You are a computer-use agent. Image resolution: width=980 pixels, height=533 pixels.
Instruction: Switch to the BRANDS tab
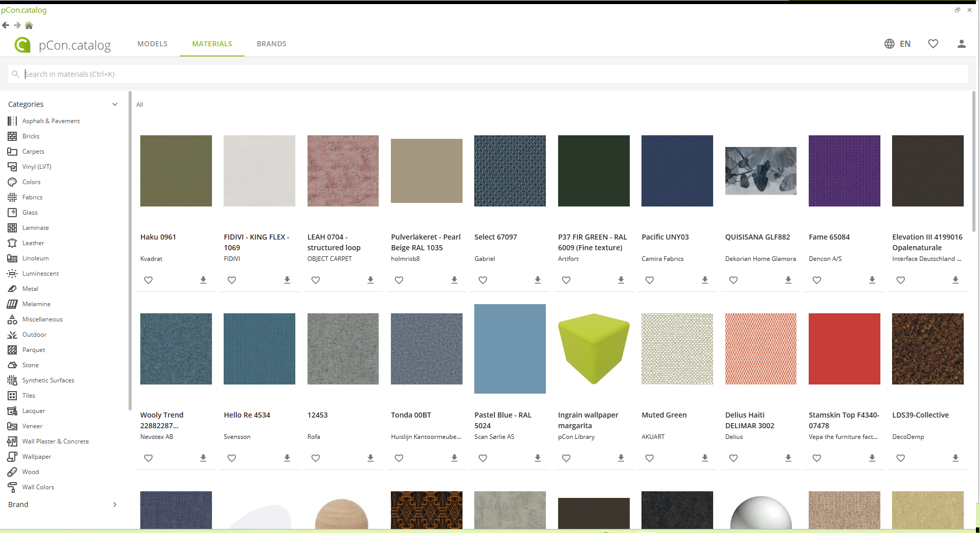coord(271,44)
